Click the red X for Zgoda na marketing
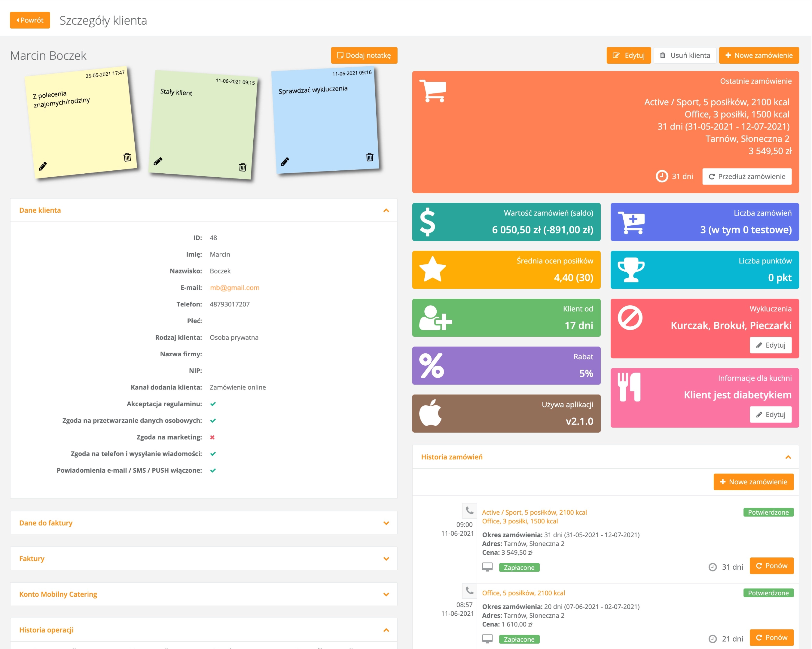Screen dimensions: 812x649 point(212,437)
